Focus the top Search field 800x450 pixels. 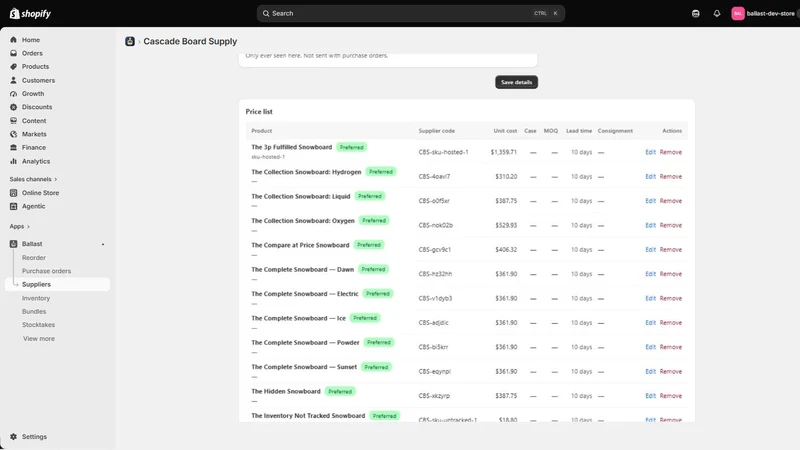411,13
